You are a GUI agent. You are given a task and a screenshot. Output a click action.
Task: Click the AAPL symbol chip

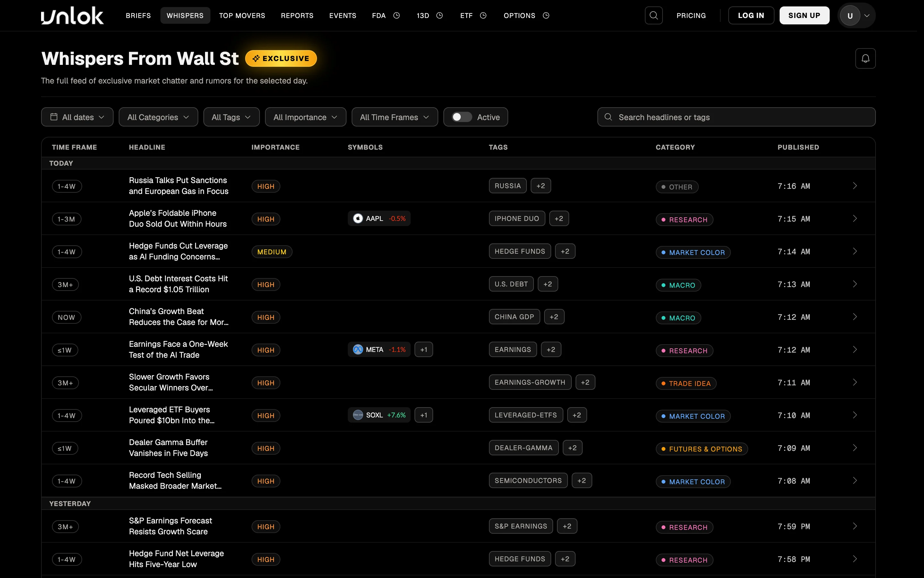coord(379,219)
